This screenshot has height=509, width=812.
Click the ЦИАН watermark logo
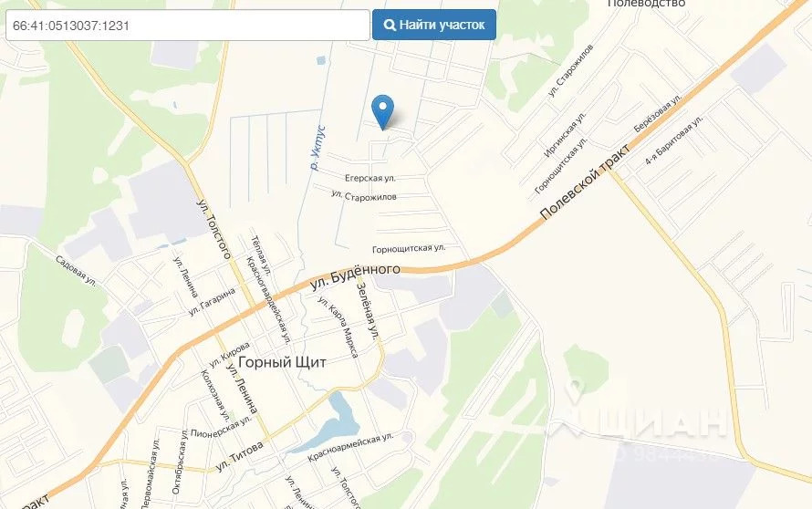[640, 414]
